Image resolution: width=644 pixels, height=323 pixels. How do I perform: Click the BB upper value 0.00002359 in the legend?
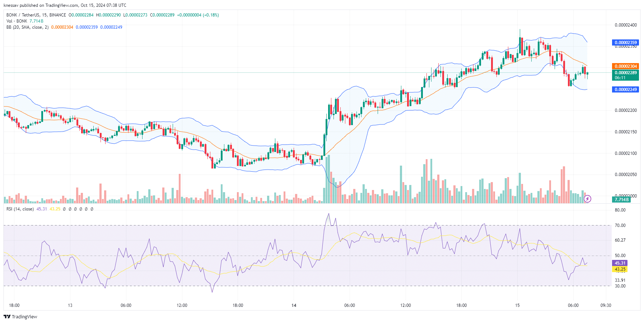(x=87, y=27)
